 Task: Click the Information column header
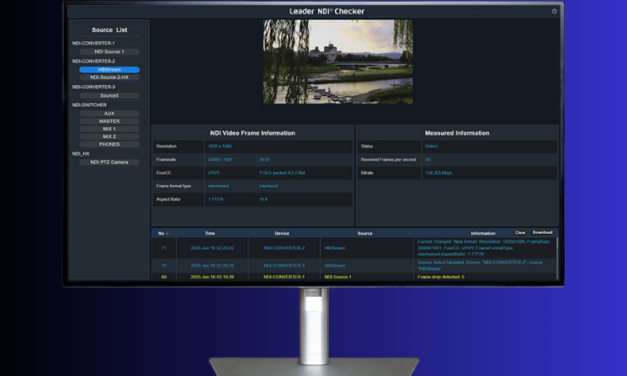(x=483, y=233)
